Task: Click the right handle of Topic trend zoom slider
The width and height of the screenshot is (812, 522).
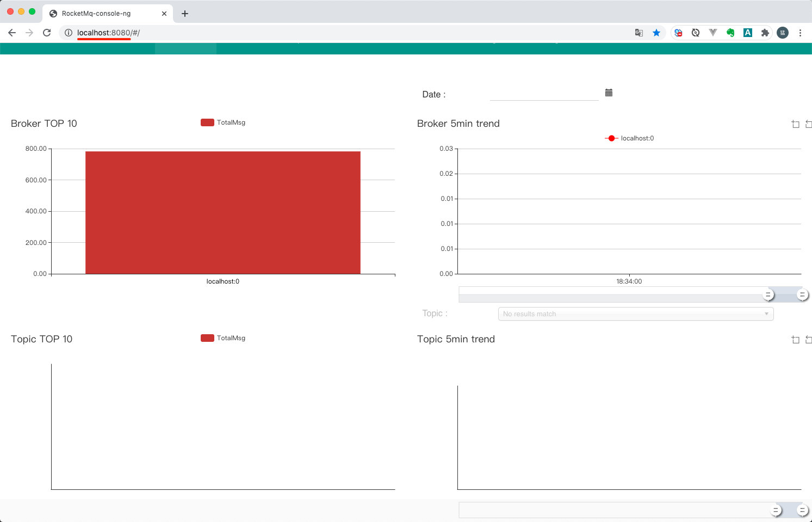Action: (x=802, y=510)
